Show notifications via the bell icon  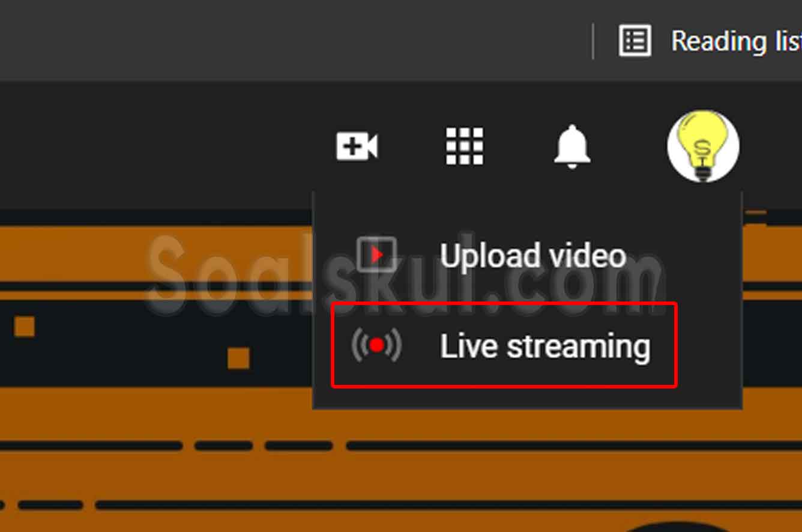tap(571, 146)
